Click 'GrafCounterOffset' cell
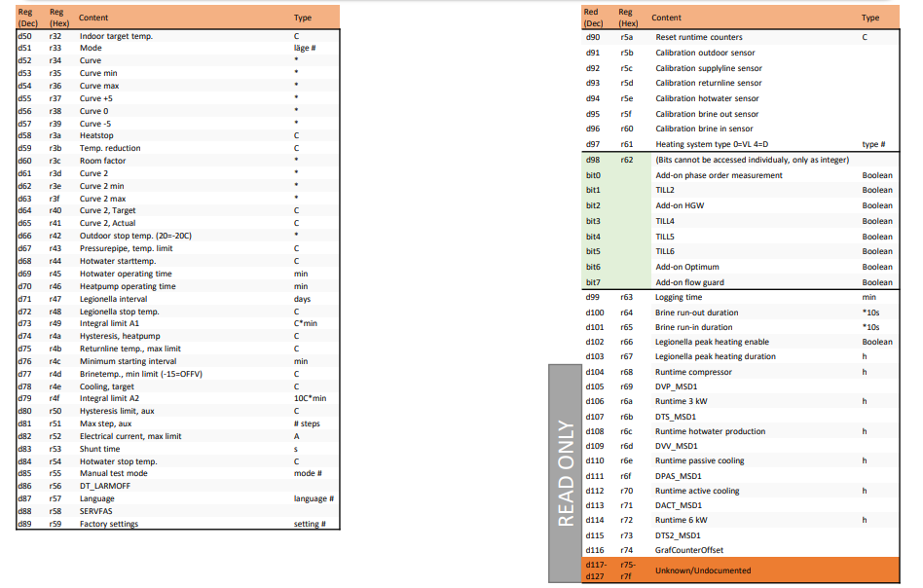Screen dimensions: 923x588 [688, 550]
